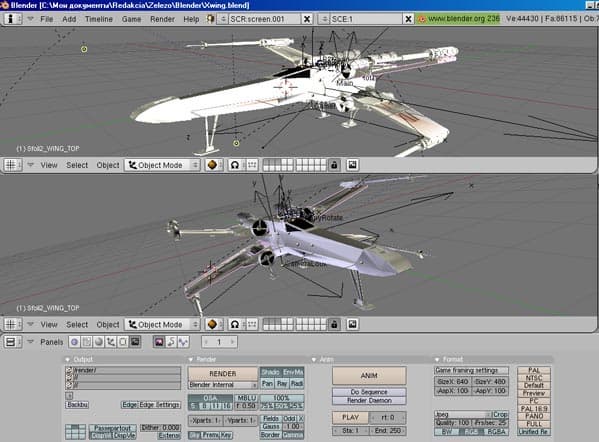Open the Sound block sub-context icon
Screen dimensions: 599x442
coord(183,342)
